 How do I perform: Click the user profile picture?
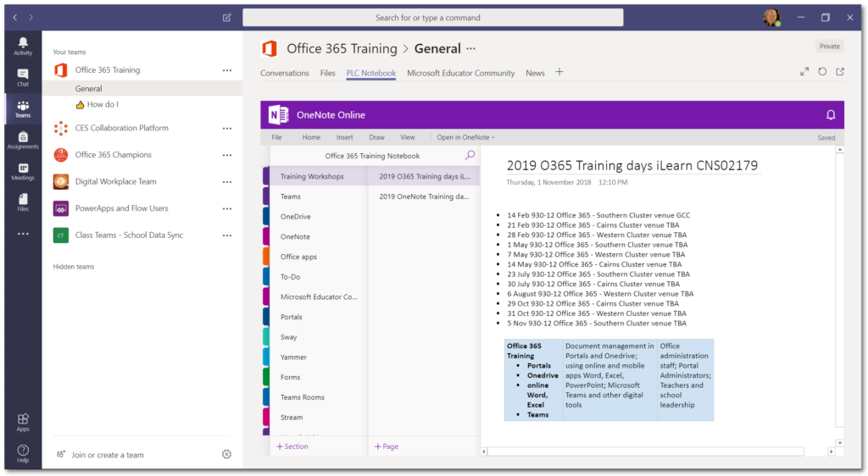coord(771,18)
